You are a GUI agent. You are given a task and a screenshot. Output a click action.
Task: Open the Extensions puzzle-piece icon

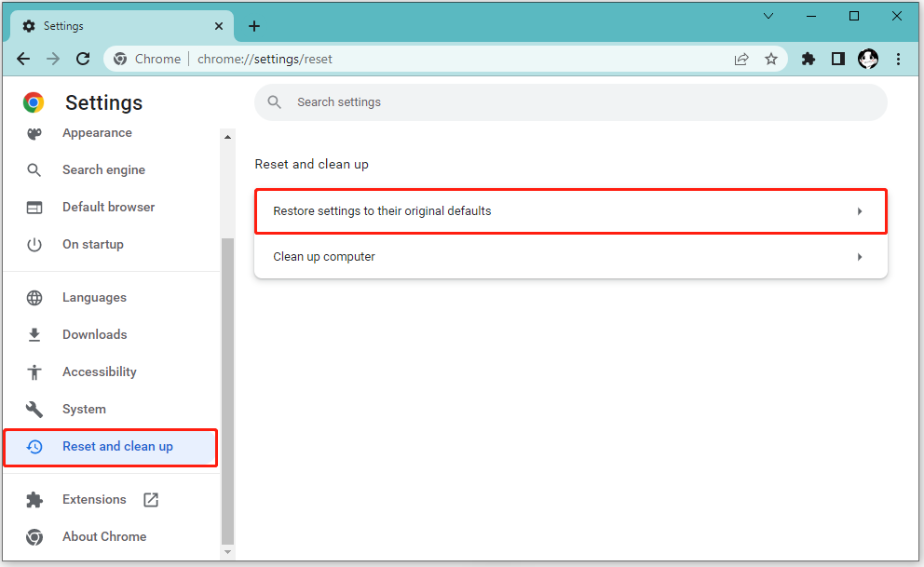pyautogui.click(x=808, y=59)
